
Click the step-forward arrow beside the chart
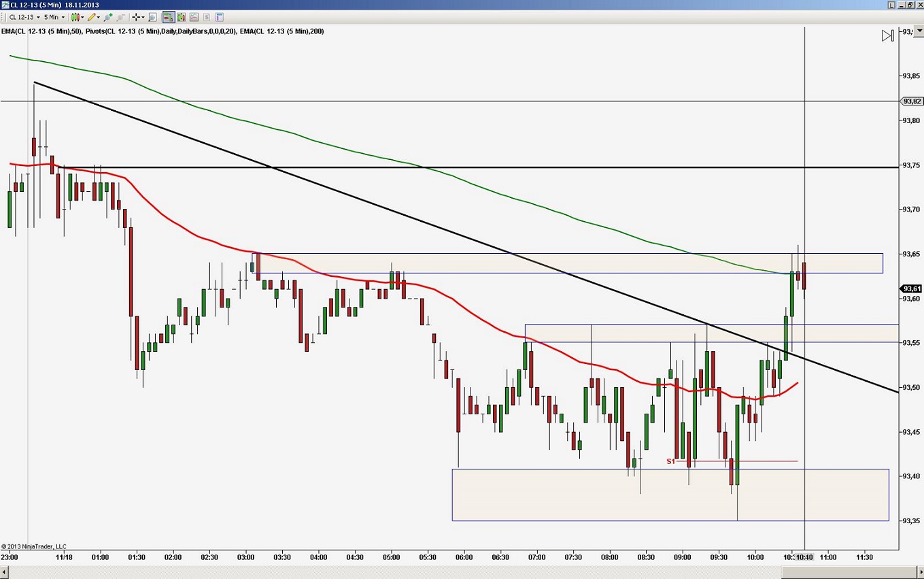887,35
